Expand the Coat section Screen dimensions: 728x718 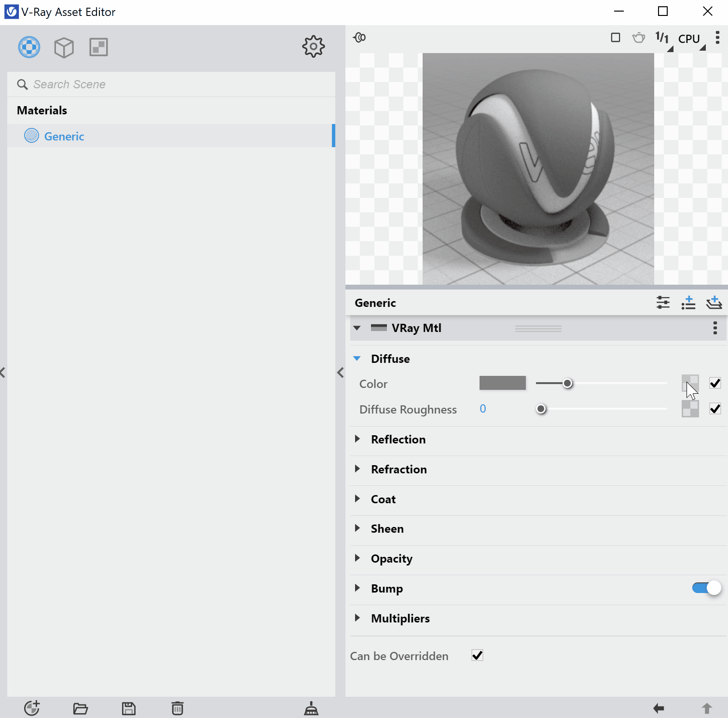357,498
